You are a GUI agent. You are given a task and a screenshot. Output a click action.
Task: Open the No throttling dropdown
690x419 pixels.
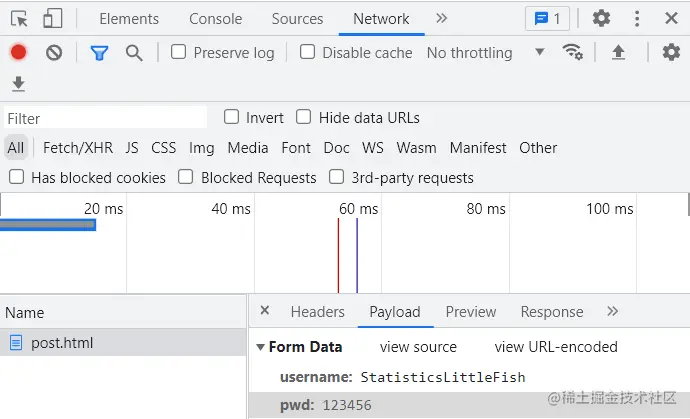(x=485, y=52)
